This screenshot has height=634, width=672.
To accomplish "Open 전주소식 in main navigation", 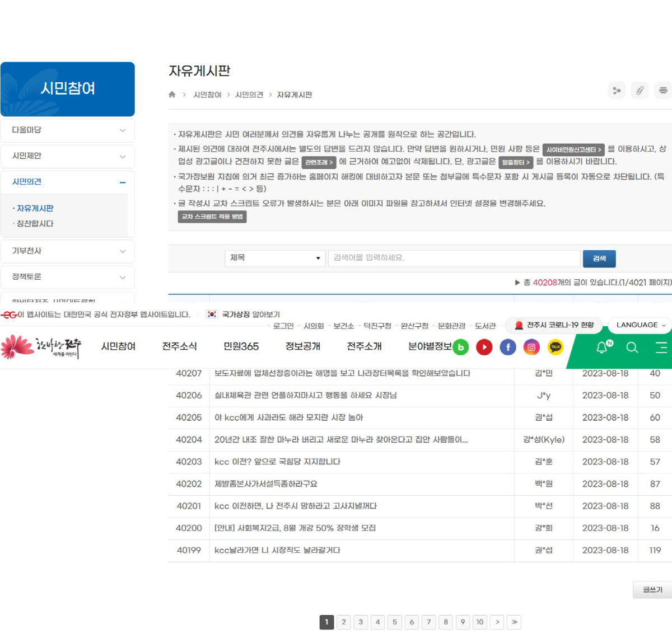I will (x=179, y=346).
